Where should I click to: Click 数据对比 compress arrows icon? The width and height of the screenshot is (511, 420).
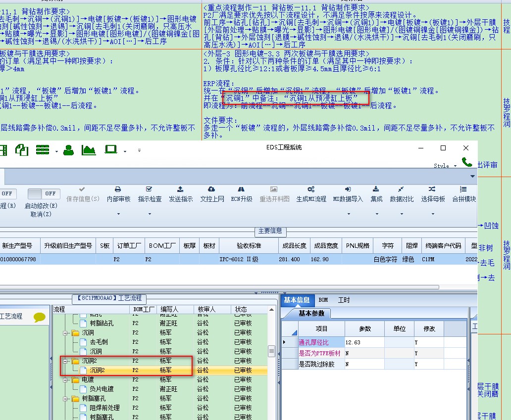tap(401, 189)
